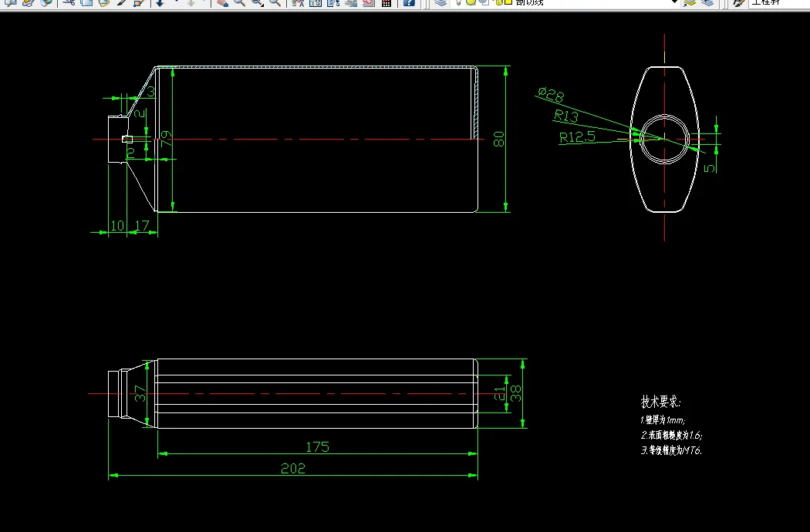Viewport: 810px width, 532px height.
Task: Open the Properties palette icon
Action: pyautogui.click(x=298, y=2)
